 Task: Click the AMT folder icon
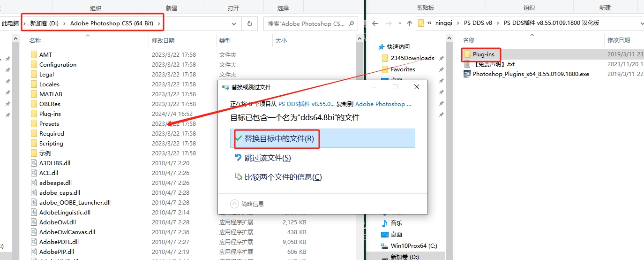tap(34, 55)
